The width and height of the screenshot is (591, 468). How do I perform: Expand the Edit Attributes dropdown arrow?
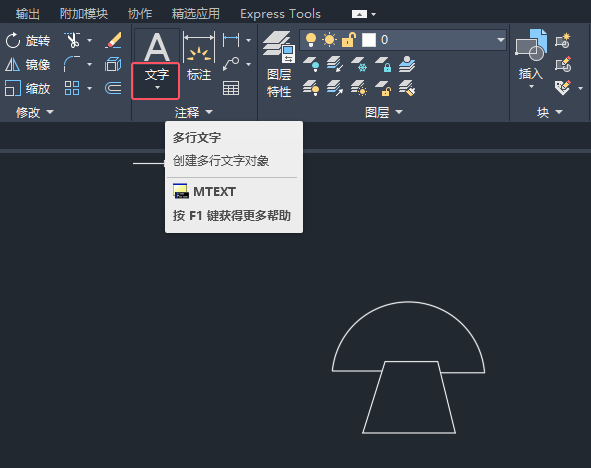(x=580, y=89)
